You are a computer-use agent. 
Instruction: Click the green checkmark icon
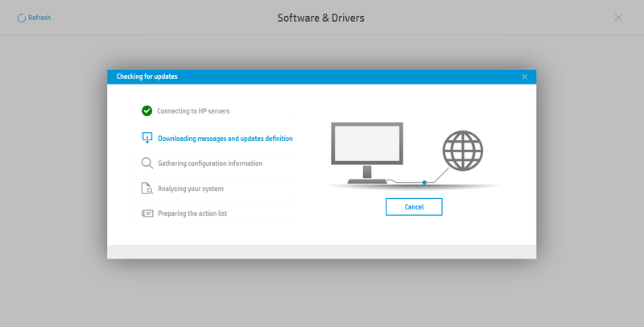[x=147, y=111]
